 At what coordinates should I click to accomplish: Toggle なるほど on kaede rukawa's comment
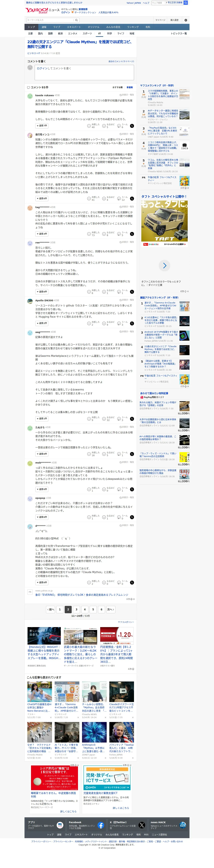click(x=108, y=126)
